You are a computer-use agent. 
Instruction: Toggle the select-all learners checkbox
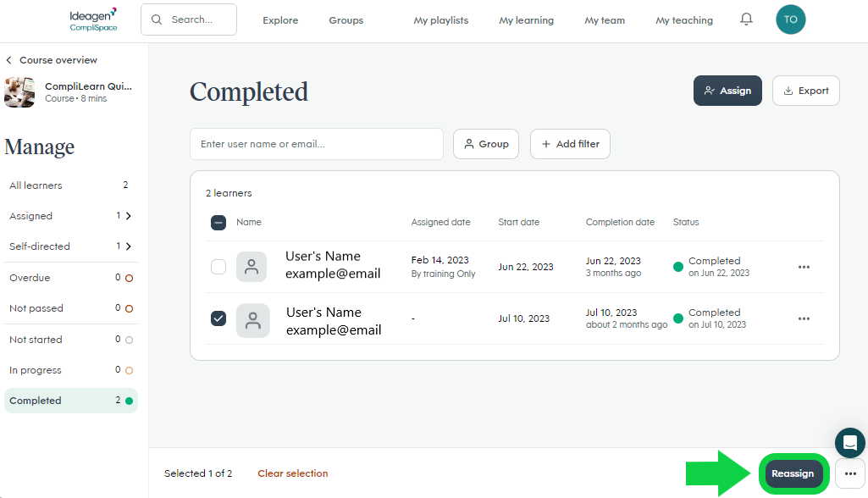[x=218, y=223]
